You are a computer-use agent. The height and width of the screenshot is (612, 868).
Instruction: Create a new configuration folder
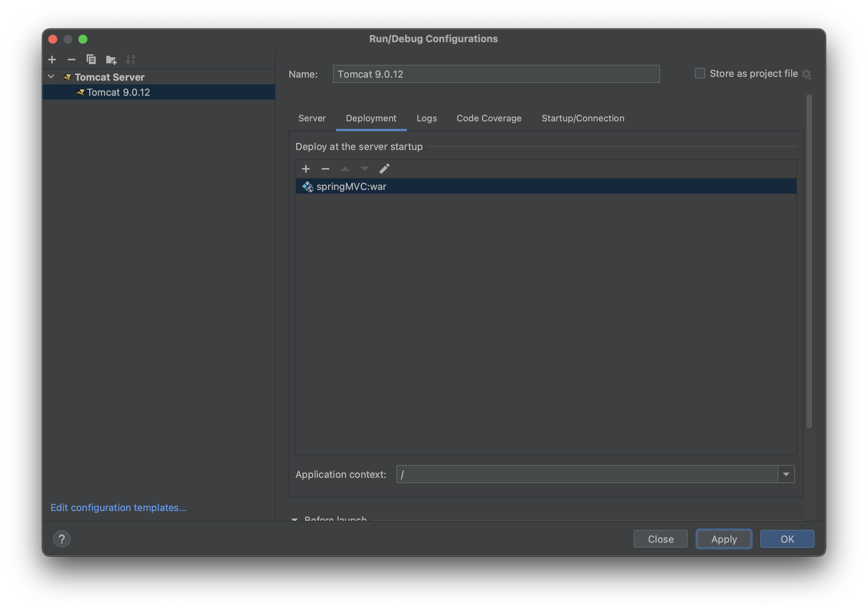click(x=111, y=60)
